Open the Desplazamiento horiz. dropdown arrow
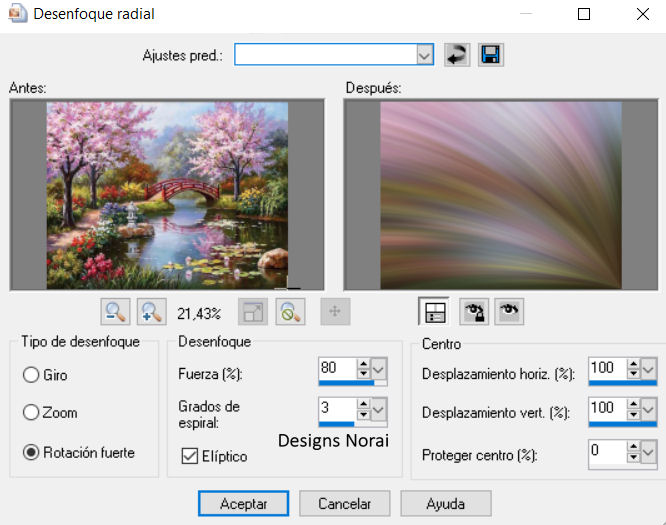The width and height of the screenshot is (666, 525). coord(649,369)
